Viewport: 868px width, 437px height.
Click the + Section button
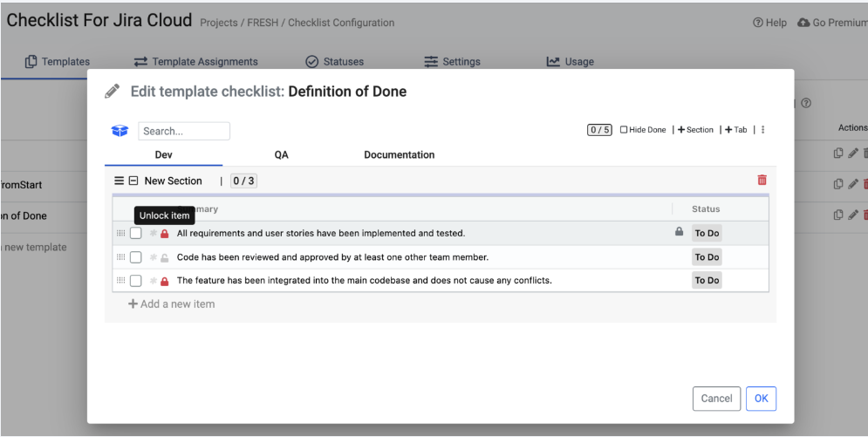[x=695, y=130]
